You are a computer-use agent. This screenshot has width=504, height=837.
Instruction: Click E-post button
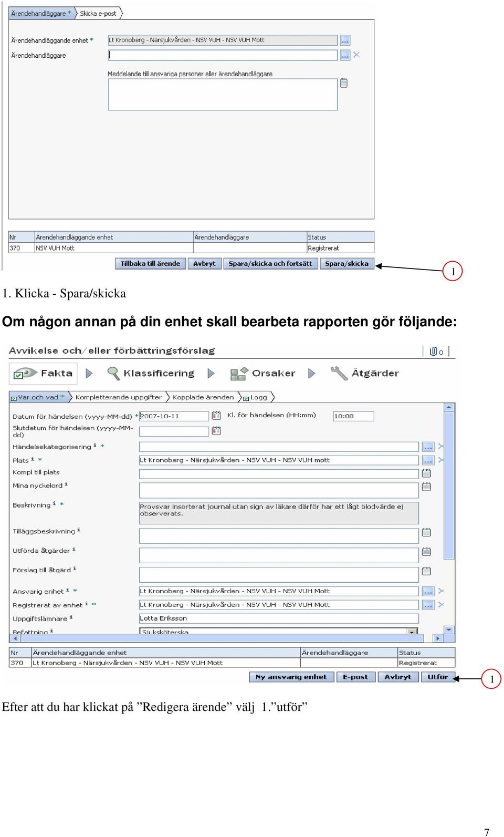(x=355, y=677)
